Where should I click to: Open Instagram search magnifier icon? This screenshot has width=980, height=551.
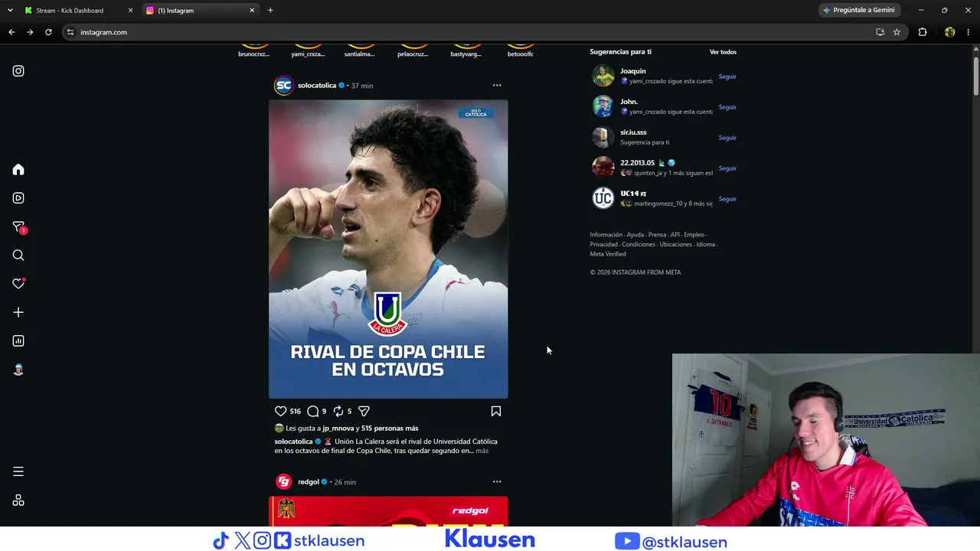18,256
